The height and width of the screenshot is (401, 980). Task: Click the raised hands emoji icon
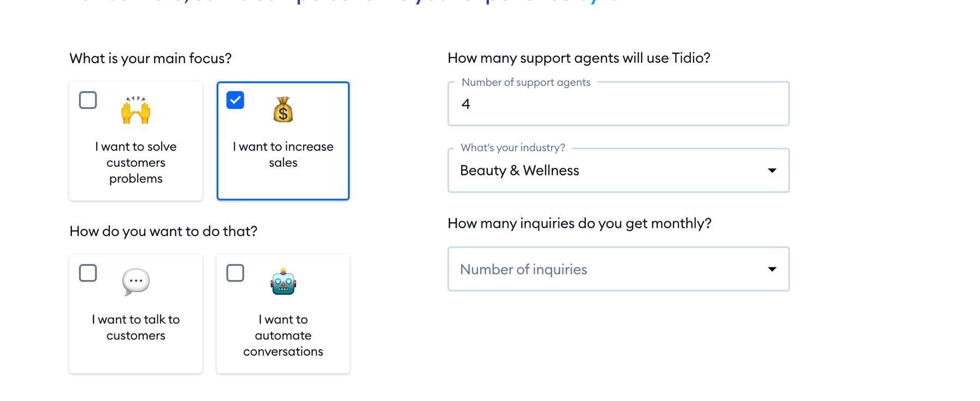click(135, 111)
